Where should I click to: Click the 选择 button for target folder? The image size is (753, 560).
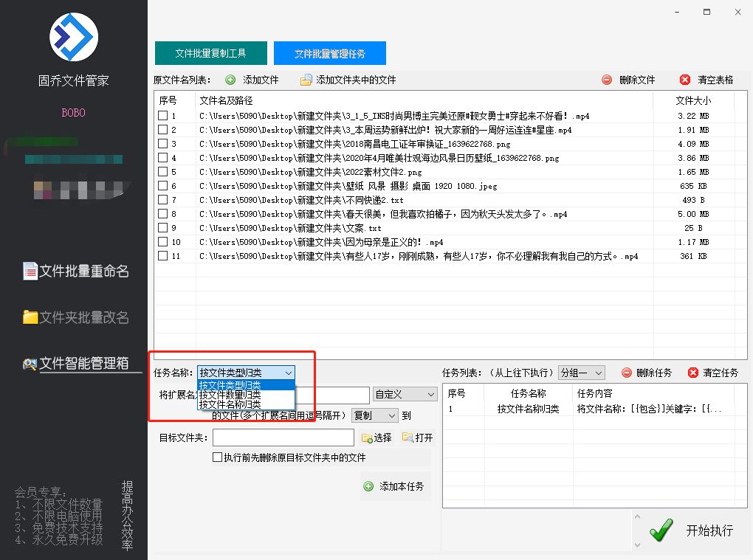(378, 438)
